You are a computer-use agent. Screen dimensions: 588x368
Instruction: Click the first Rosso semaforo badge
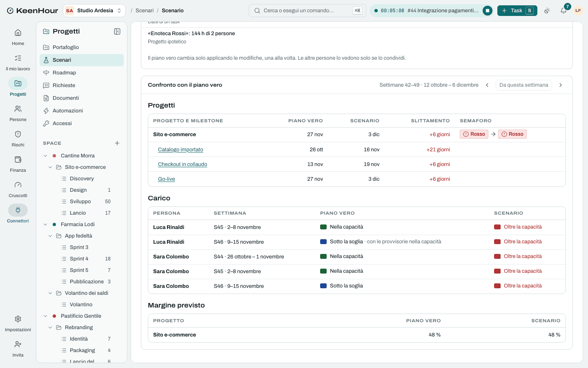(x=474, y=134)
